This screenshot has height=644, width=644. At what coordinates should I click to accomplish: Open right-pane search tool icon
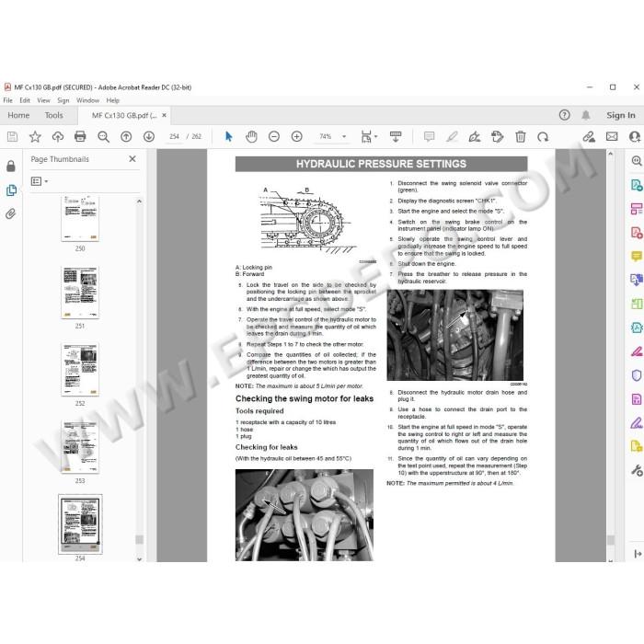click(637, 161)
